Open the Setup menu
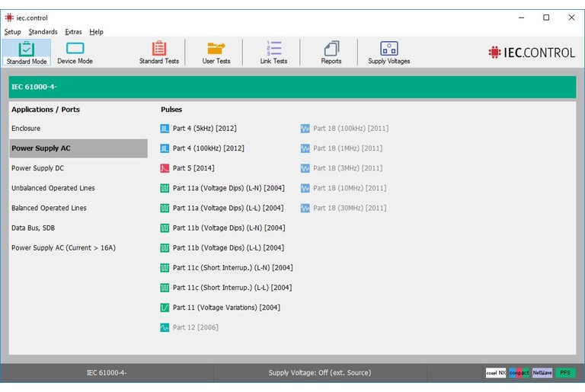This screenshot has height=392, width=585. point(12,32)
